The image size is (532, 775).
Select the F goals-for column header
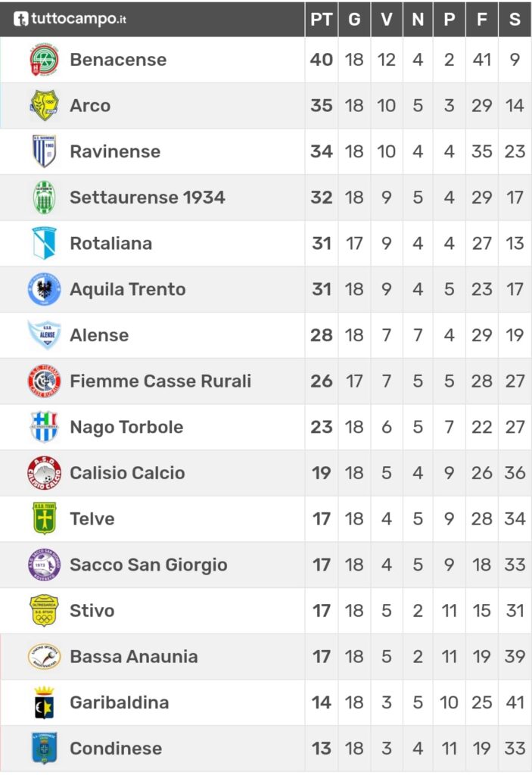click(x=481, y=19)
